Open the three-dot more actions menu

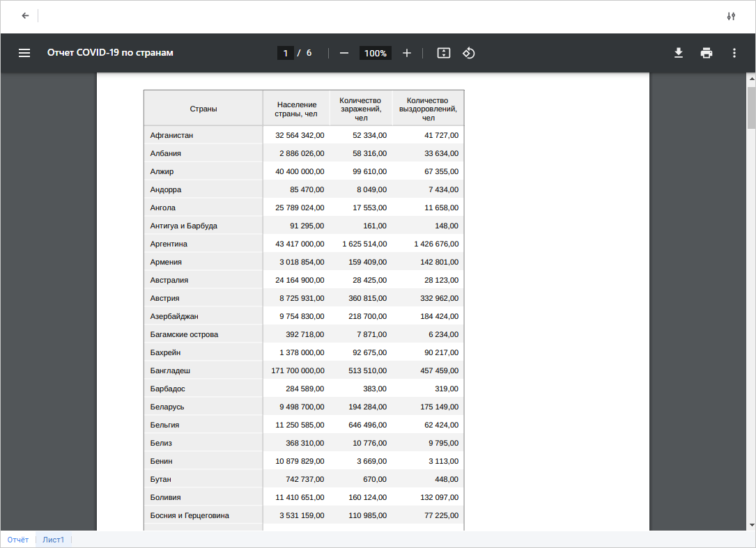734,53
